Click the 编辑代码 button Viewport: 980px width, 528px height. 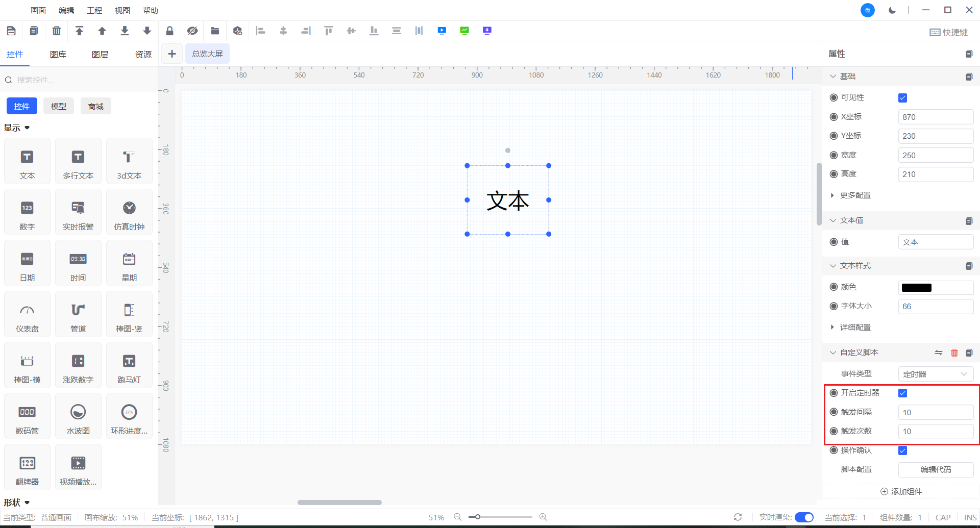(x=935, y=469)
